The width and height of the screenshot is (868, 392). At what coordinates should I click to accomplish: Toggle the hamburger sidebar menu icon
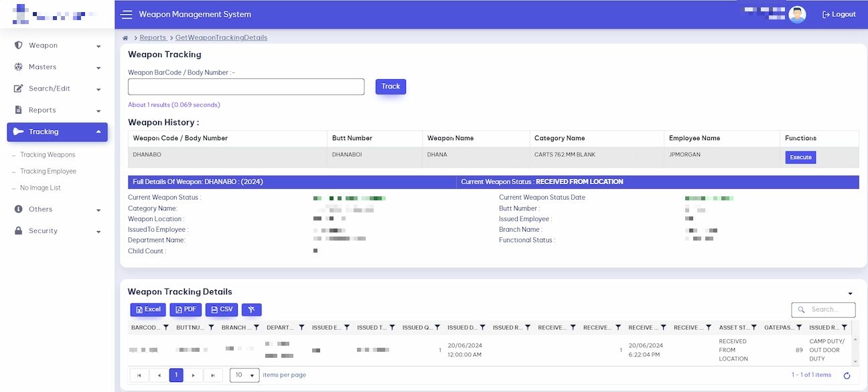[x=126, y=15]
